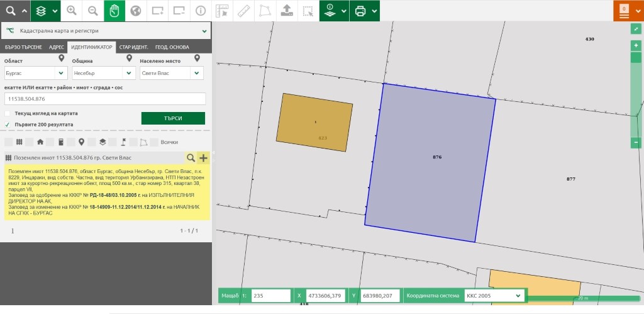The image size is (644, 314).
Task: Select the feature info tool
Action: pos(200,11)
